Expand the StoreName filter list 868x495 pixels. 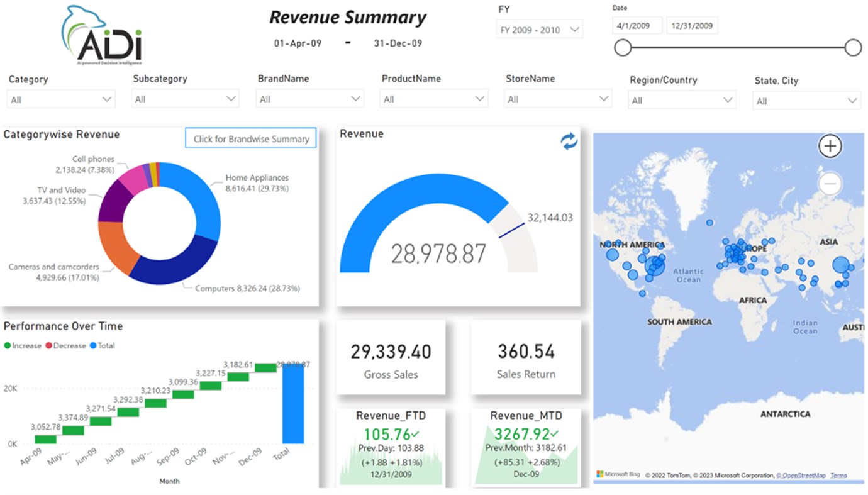click(557, 98)
